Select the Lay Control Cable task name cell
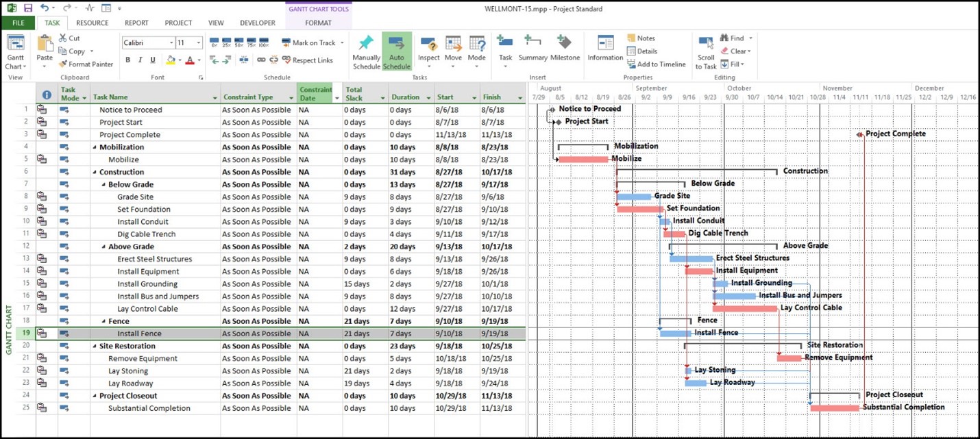The image size is (980, 439). [147, 309]
